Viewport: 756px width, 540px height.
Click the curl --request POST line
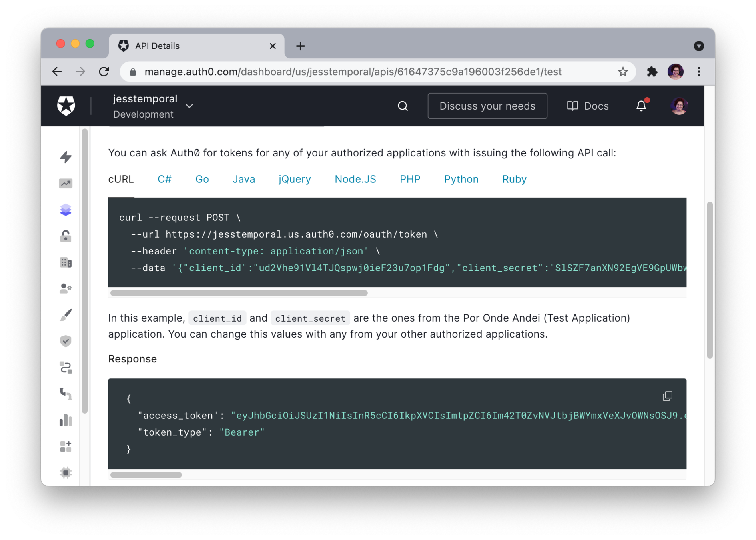tap(180, 218)
